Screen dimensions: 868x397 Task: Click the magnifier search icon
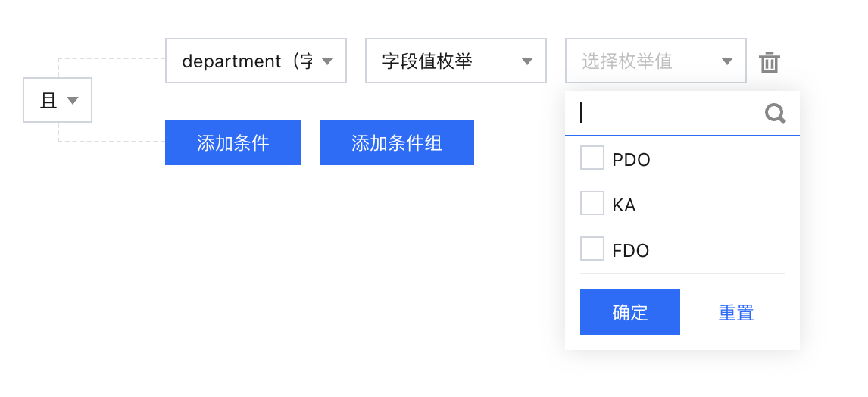tap(775, 114)
